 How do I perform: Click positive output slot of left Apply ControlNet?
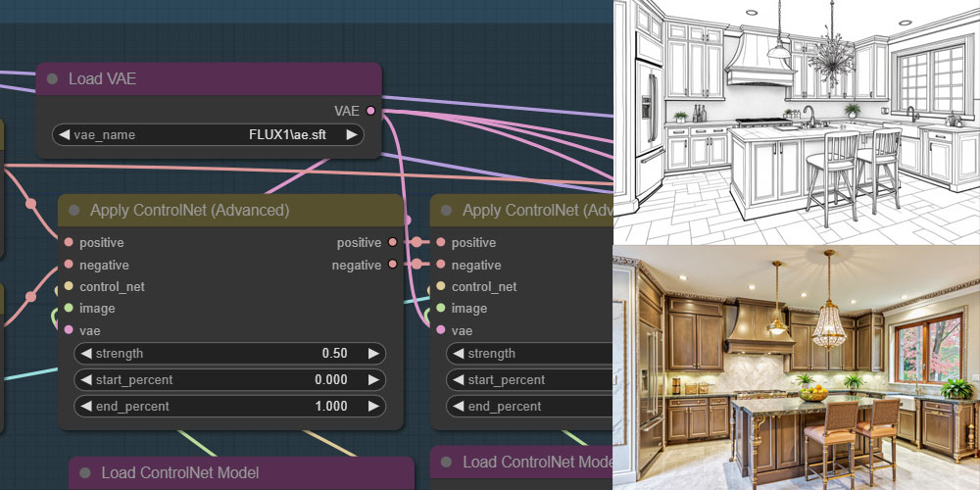click(393, 242)
